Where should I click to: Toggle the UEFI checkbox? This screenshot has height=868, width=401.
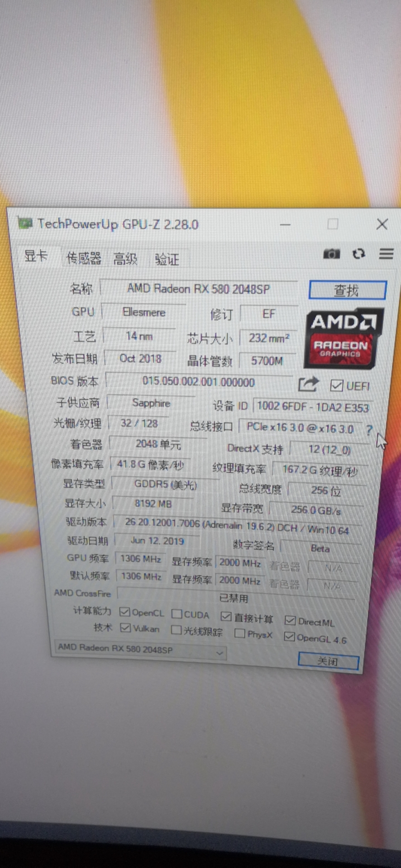(336, 385)
